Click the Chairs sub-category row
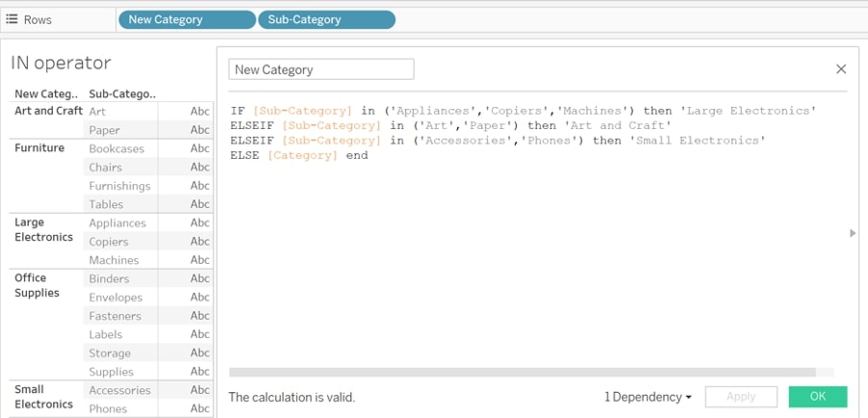This screenshot has height=418, width=868. [120, 167]
